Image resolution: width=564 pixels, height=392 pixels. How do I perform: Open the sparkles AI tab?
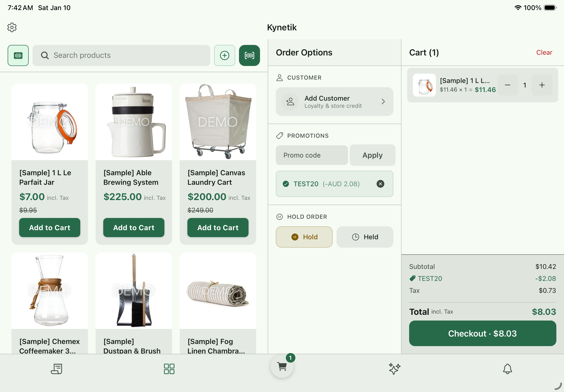point(394,369)
